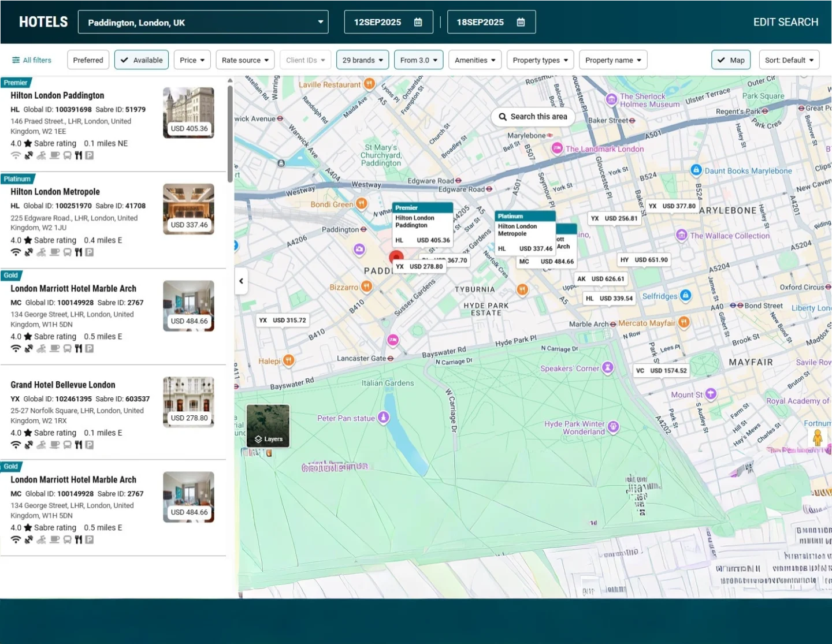
Task: Click the shuttle bus icon under Hilton London Metropole
Action: pos(68,252)
